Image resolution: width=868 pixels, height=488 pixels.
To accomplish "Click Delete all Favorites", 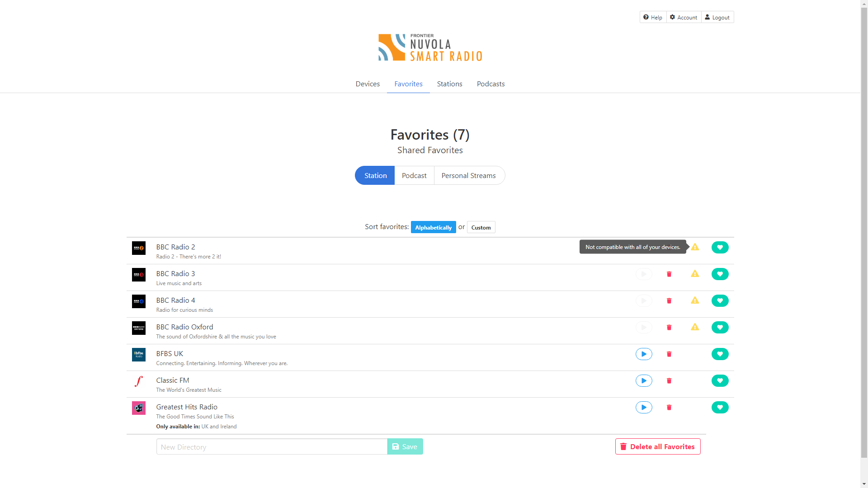I will coord(658,447).
